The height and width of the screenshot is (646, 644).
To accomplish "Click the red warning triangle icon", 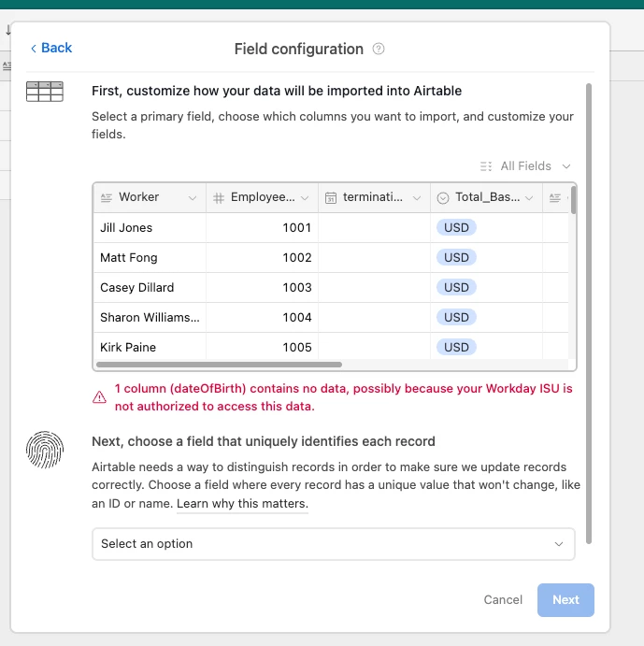I will 99,397.
